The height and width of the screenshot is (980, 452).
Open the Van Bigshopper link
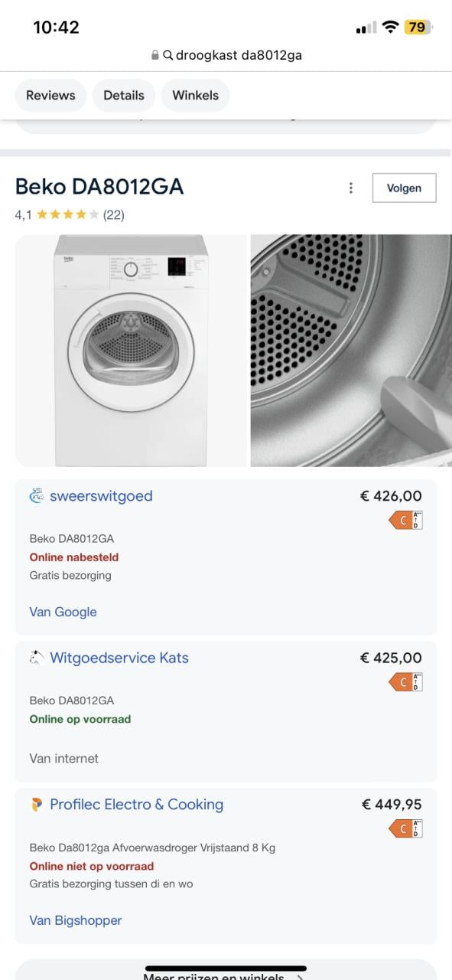tap(75, 920)
